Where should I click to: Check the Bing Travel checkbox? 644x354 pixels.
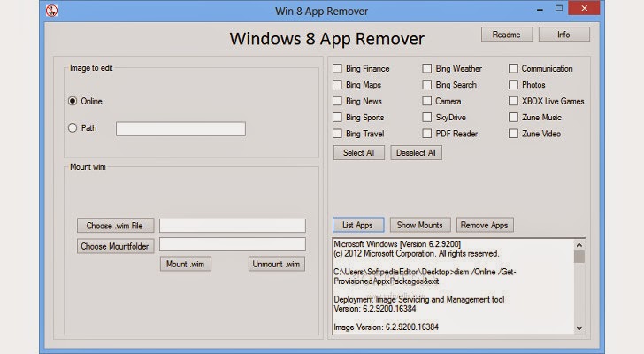tap(337, 134)
